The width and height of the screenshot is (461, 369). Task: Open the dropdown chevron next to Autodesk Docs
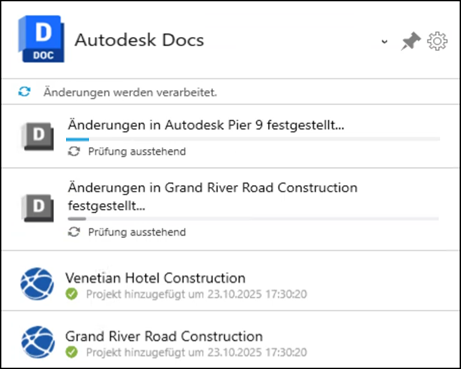coord(384,42)
